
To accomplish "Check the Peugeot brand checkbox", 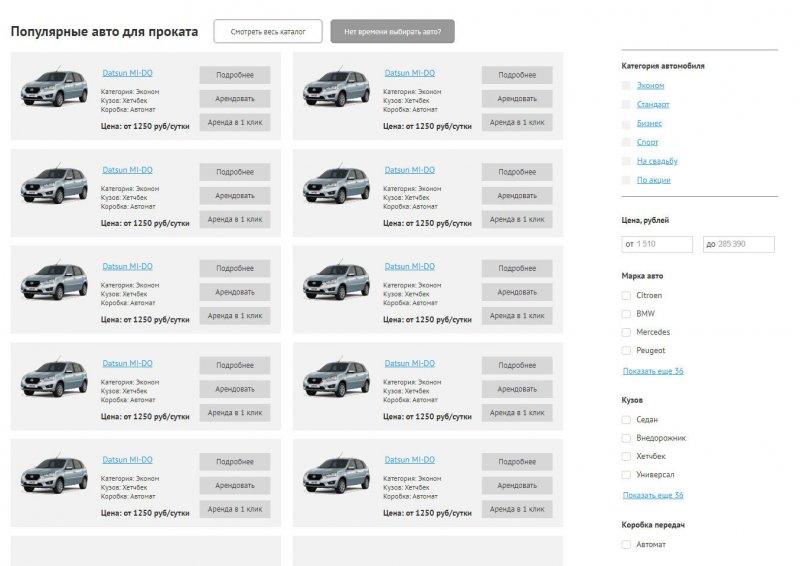I will tap(626, 351).
